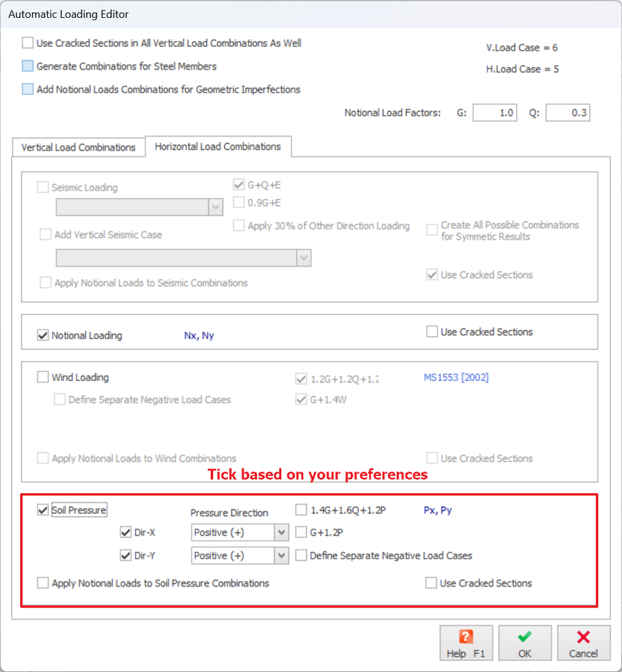Enable the 1.4G+1.6Q+1.2P combination
622x672 pixels.
(x=301, y=510)
